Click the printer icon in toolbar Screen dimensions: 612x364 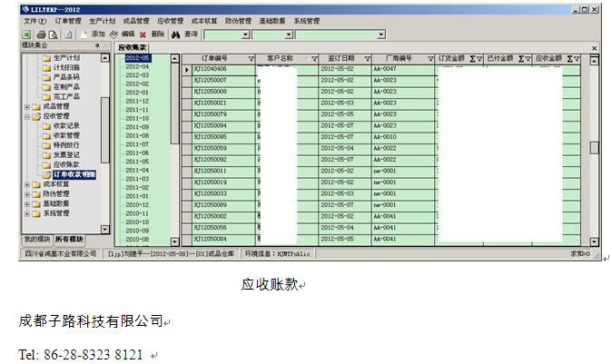click(42, 34)
